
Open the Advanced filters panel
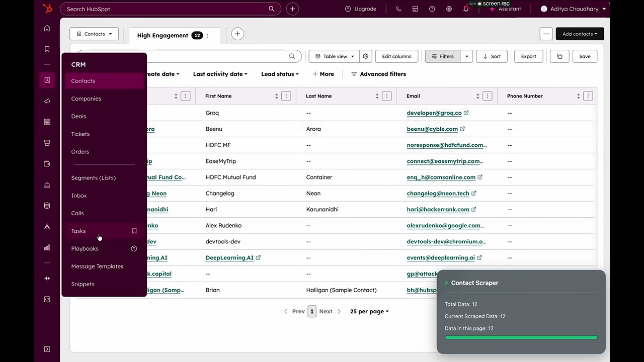point(378,74)
